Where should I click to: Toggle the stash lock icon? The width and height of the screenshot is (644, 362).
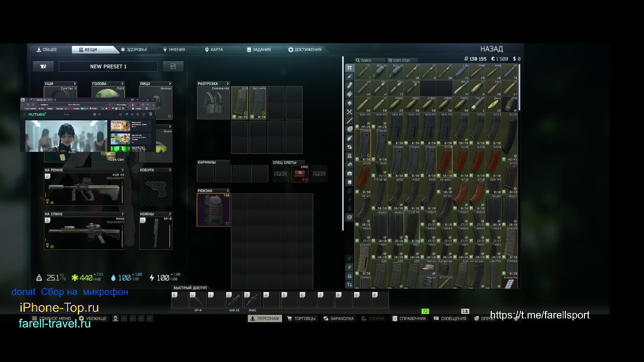pos(350,276)
